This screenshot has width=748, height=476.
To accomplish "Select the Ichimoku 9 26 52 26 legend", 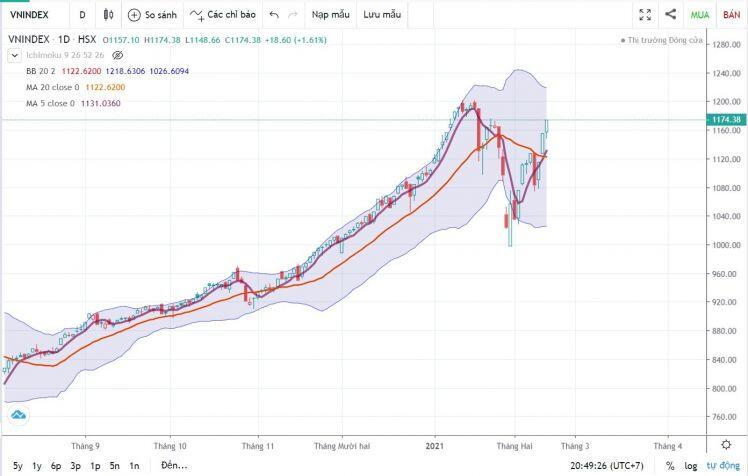I will tap(65, 55).
